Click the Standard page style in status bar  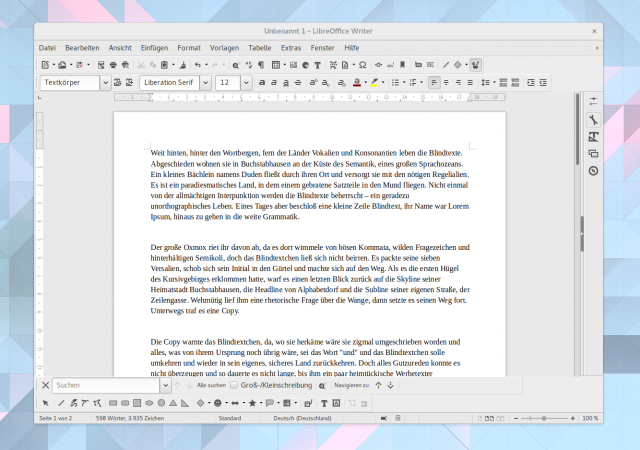(230, 418)
